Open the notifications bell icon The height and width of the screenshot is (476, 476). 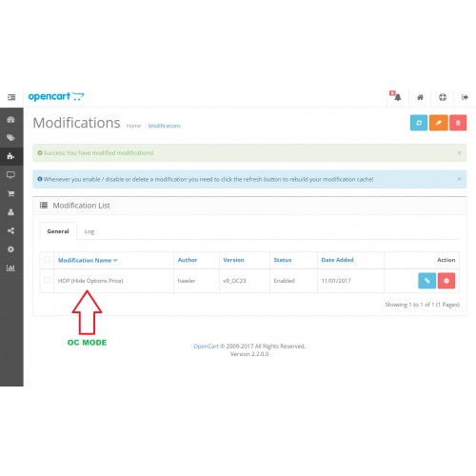coord(396,96)
